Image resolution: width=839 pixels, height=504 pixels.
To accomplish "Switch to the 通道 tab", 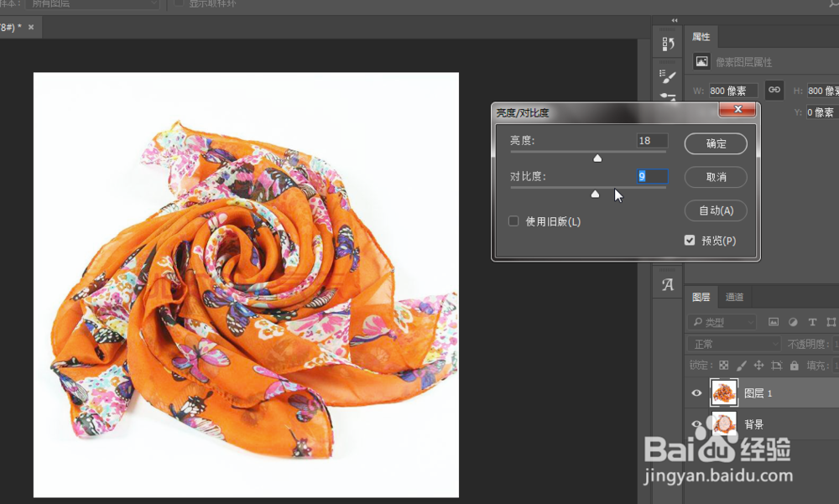I will pos(734,297).
